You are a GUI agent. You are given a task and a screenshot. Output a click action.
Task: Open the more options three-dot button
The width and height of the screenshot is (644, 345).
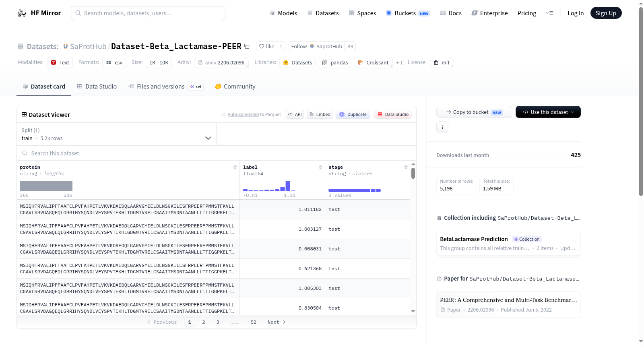coord(442,127)
